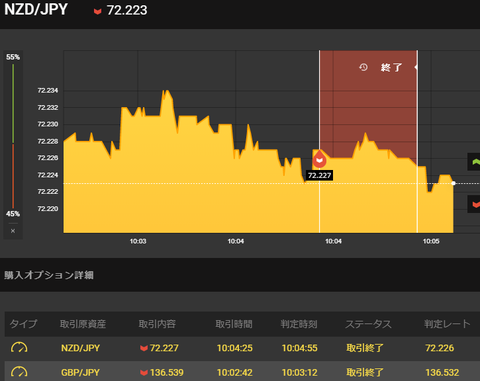This screenshot has width=480, height=381.
Task: Click the judgment rate 136.532
Action: point(442,372)
